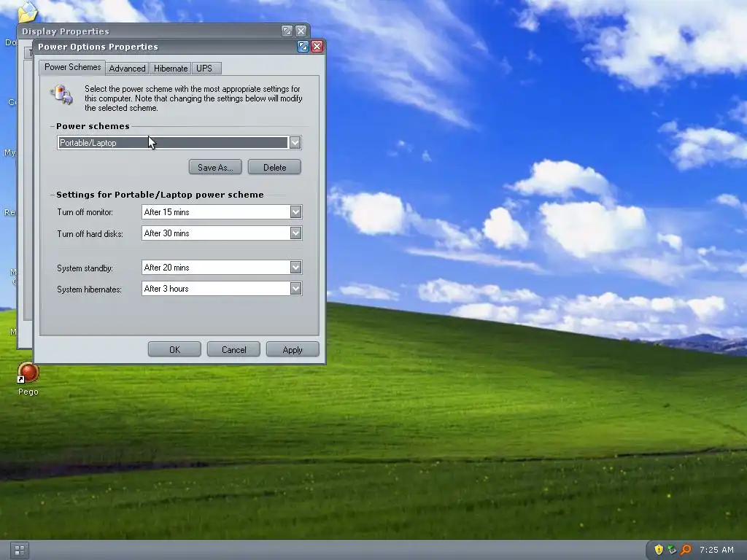The width and height of the screenshot is (747, 560).
Task: Expand the System standby dropdown
Action: click(296, 267)
